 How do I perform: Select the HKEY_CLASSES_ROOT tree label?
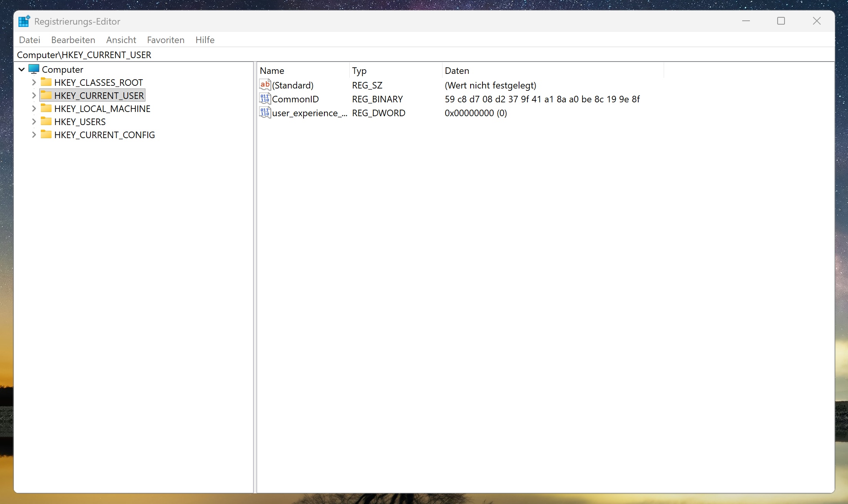pyautogui.click(x=98, y=82)
